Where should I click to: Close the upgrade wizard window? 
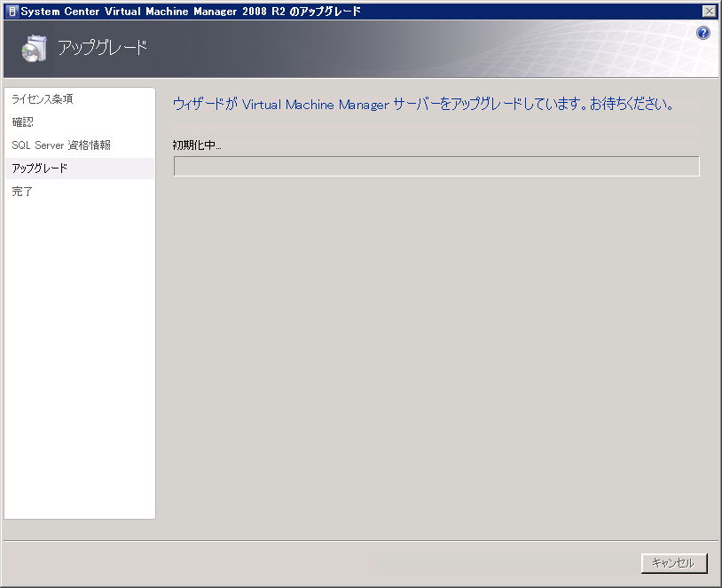[709, 11]
